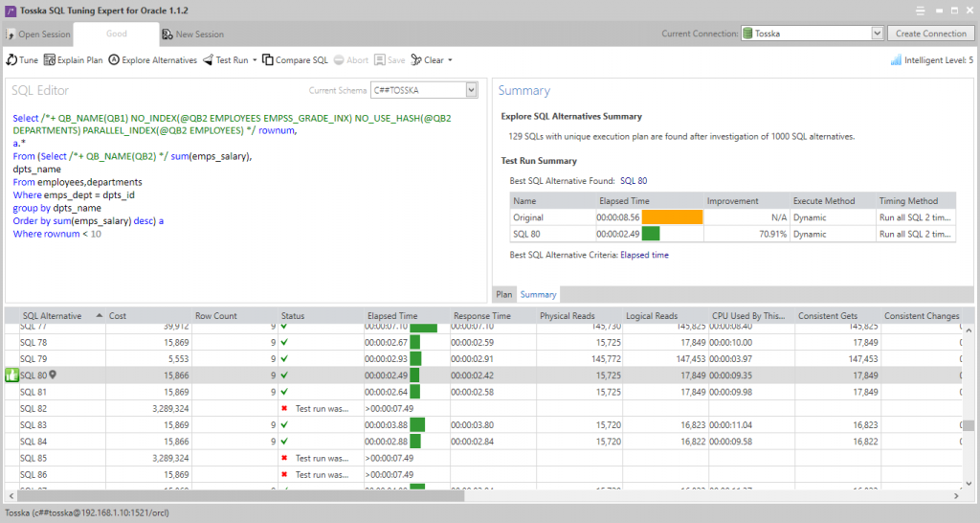980x523 pixels.
Task: Select the SQL 79 row
Action: click(x=482, y=359)
